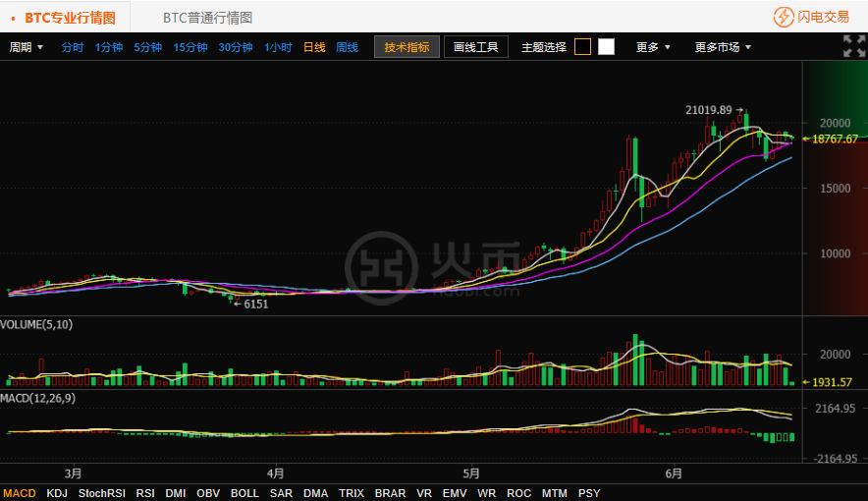Click the fullscreen expand icon
The height and width of the screenshot is (501, 868).
click(853, 46)
